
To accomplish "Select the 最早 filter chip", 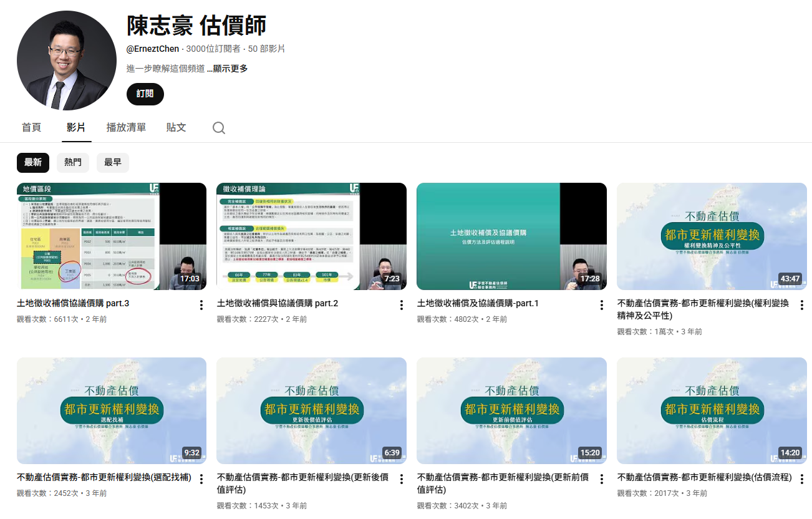I will pos(113,162).
